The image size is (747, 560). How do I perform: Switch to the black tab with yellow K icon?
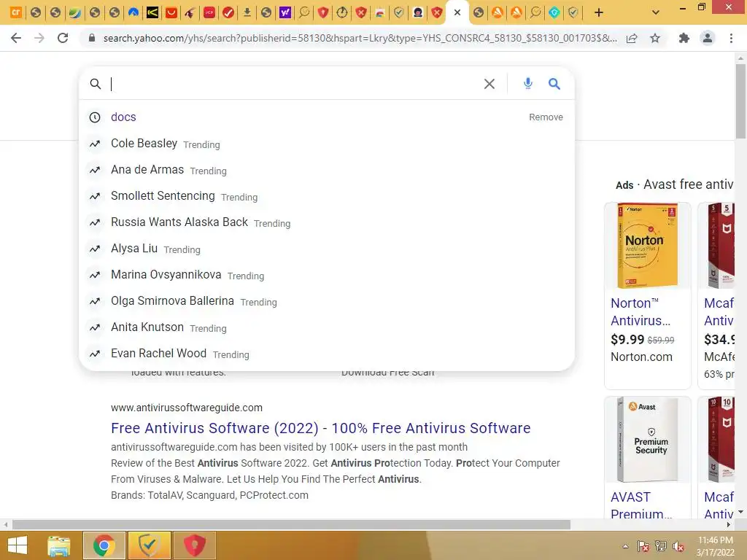pos(152,12)
